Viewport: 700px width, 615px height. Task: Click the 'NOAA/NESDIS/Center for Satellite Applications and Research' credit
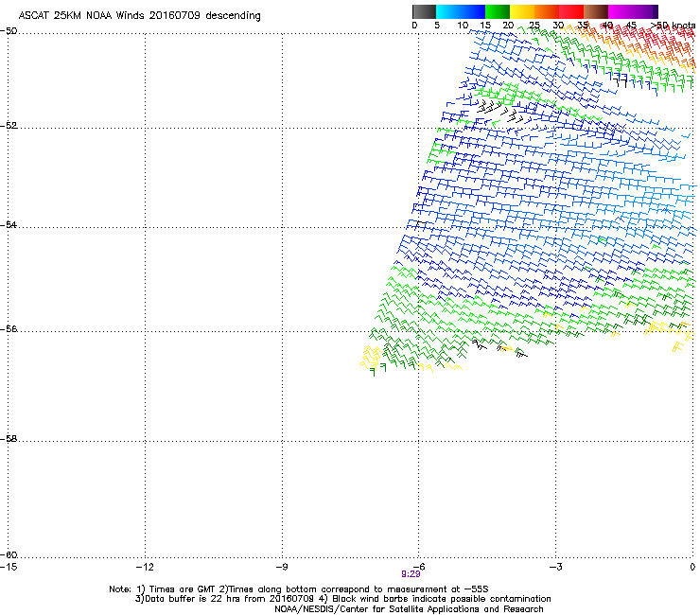[409, 609]
